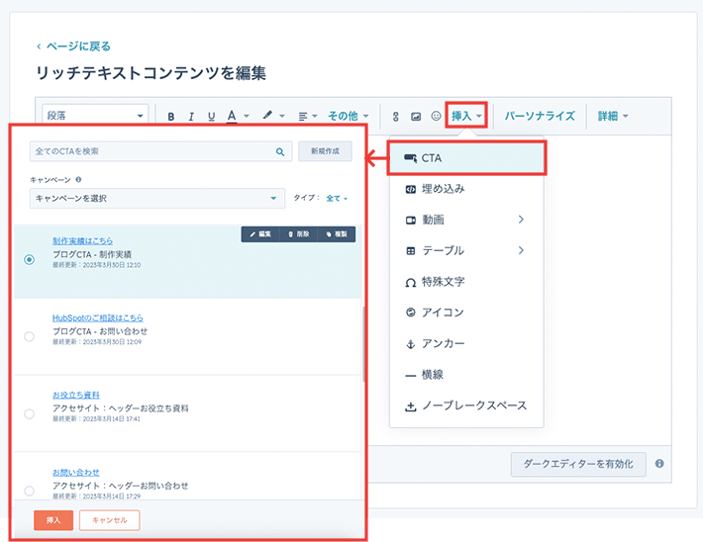Click the 新規作成 button

325,151
